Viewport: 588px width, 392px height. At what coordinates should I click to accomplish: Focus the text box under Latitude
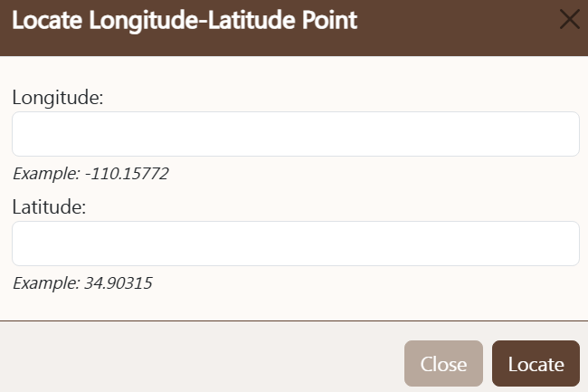click(296, 244)
